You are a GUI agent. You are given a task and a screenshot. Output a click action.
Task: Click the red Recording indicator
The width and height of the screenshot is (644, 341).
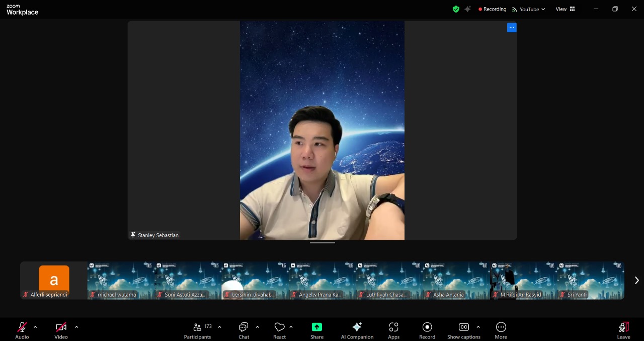pyautogui.click(x=493, y=9)
